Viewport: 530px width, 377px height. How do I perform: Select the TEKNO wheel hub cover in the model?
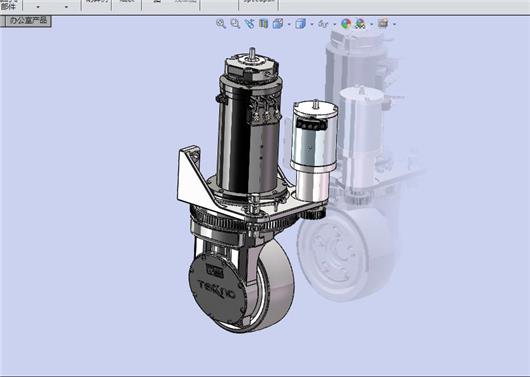[x=217, y=288]
